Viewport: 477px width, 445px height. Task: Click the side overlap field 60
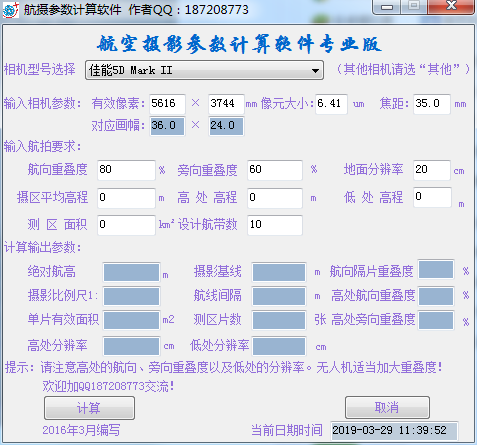coord(275,170)
